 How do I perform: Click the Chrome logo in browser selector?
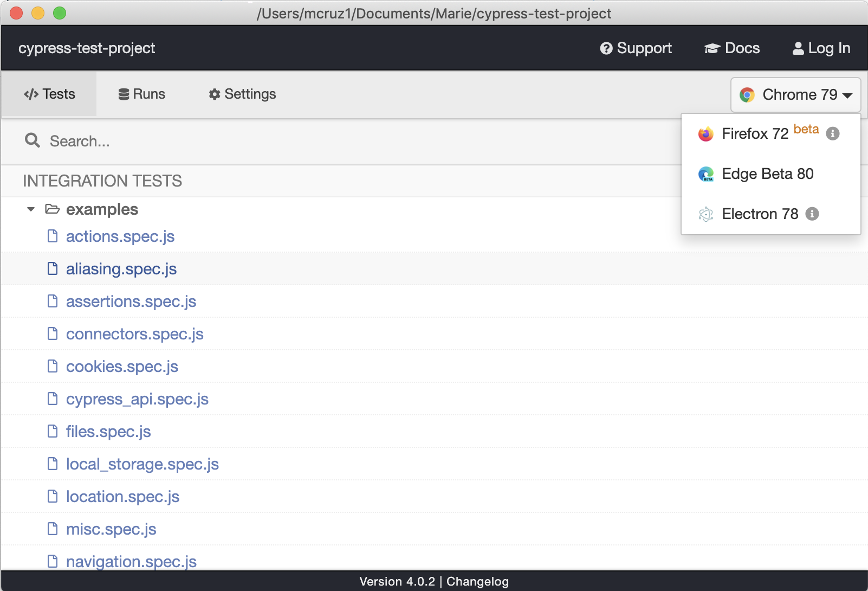[747, 95]
